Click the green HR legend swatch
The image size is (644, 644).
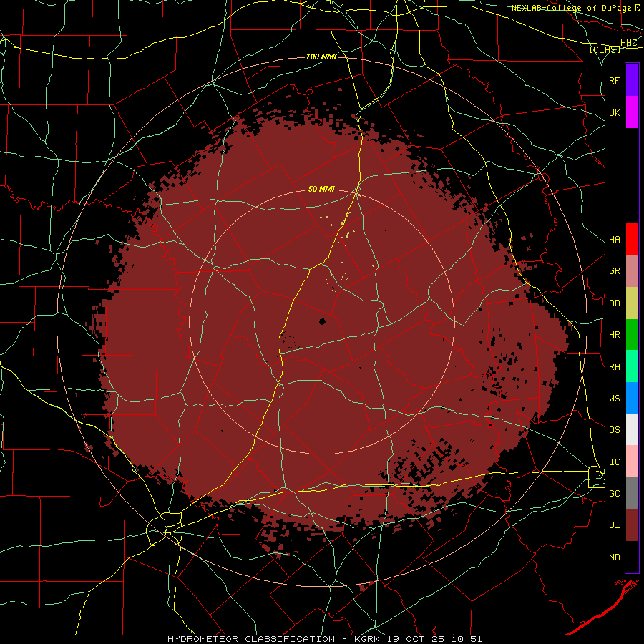point(632,335)
